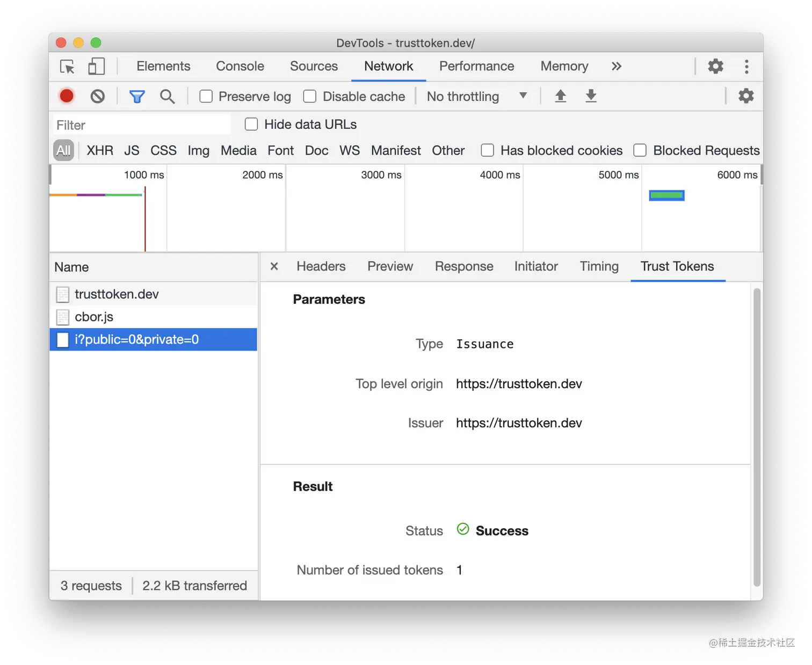Click the Issuer https://trusttoken.dev value
812x665 pixels.
pyautogui.click(x=519, y=423)
